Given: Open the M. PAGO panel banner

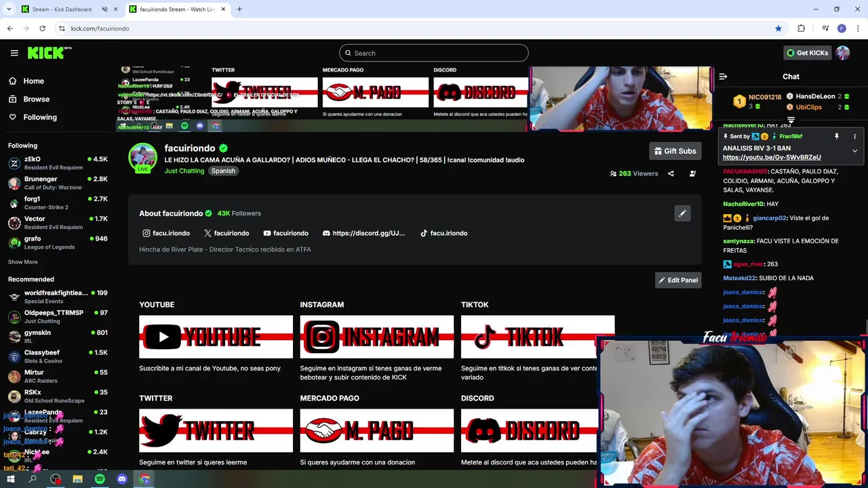Looking at the screenshot, I should [x=377, y=430].
